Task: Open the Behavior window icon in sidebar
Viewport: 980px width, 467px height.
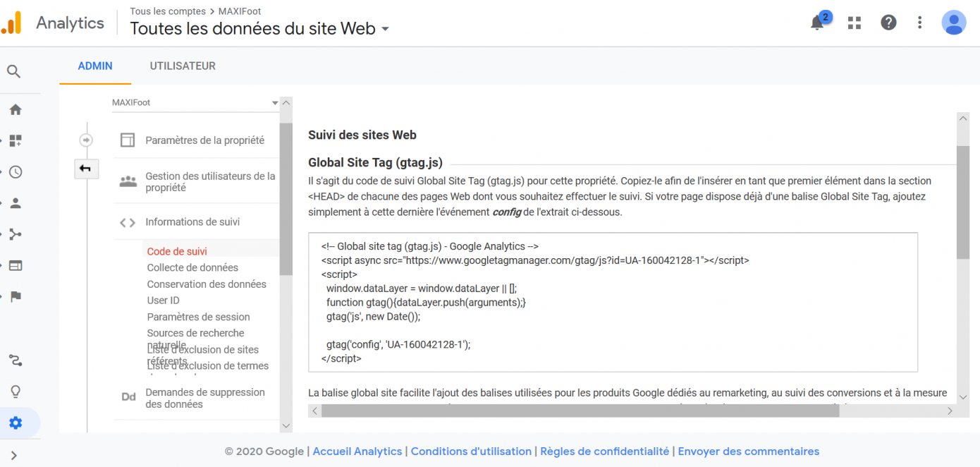Action: (x=16, y=266)
